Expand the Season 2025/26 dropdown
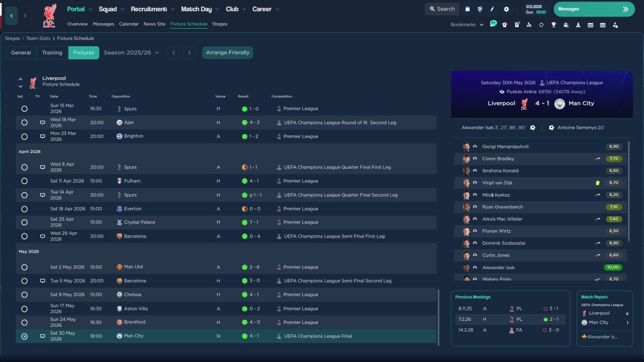Viewport: 644px width, 362px height. click(x=131, y=52)
